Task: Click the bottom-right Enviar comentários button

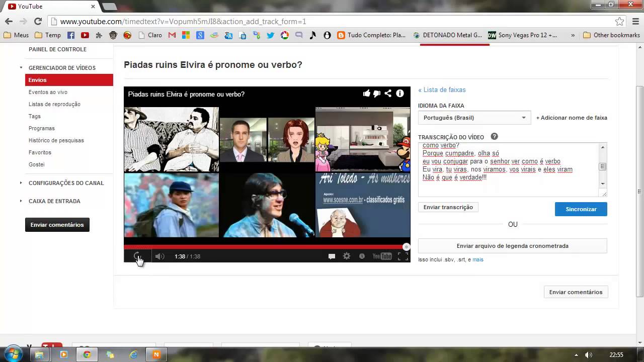Action: pyautogui.click(x=576, y=292)
